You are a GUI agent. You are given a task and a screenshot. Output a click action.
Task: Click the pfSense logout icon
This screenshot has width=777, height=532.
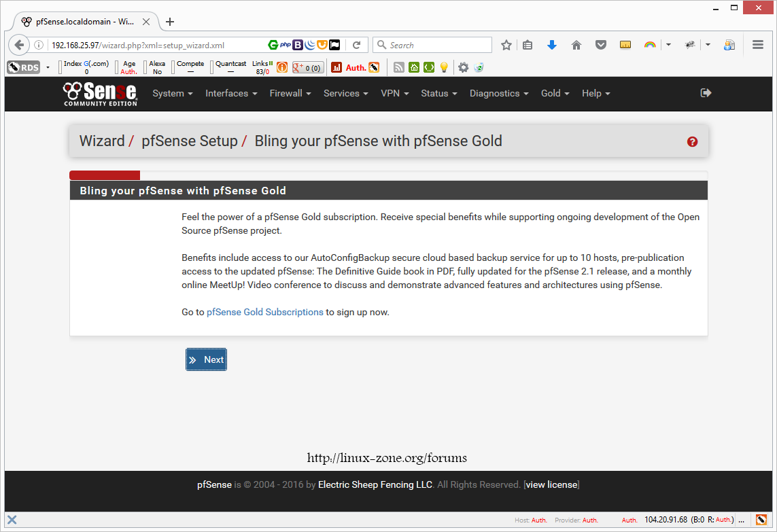click(x=706, y=93)
